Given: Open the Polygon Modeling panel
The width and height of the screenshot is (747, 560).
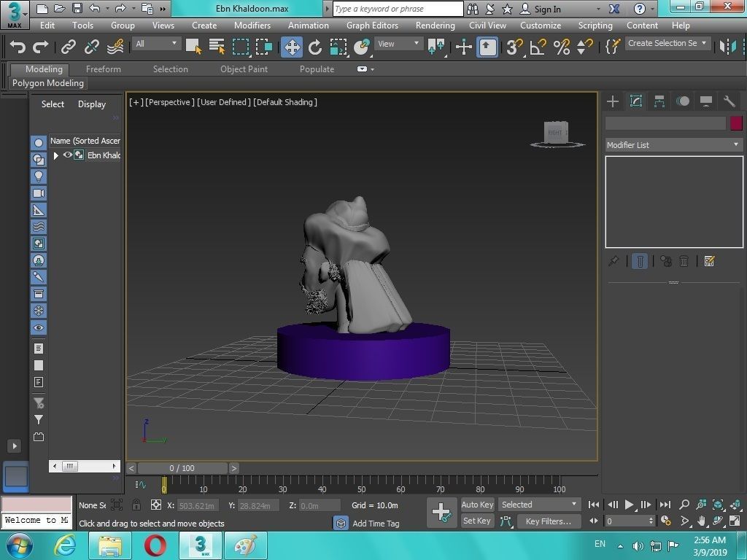Looking at the screenshot, I should point(48,83).
